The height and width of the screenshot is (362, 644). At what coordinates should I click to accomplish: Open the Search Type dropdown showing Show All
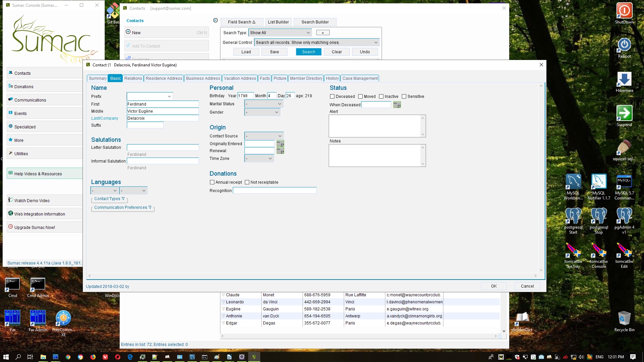tap(280, 33)
